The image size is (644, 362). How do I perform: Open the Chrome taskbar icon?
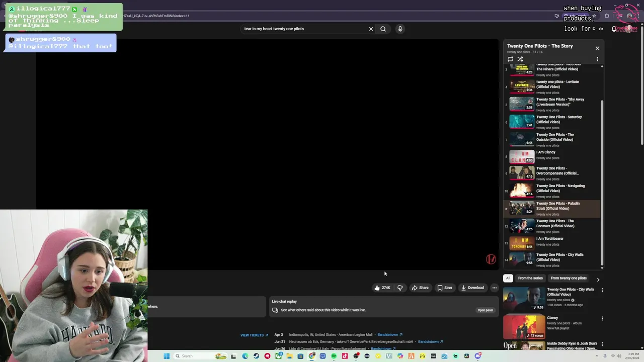[311, 356]
